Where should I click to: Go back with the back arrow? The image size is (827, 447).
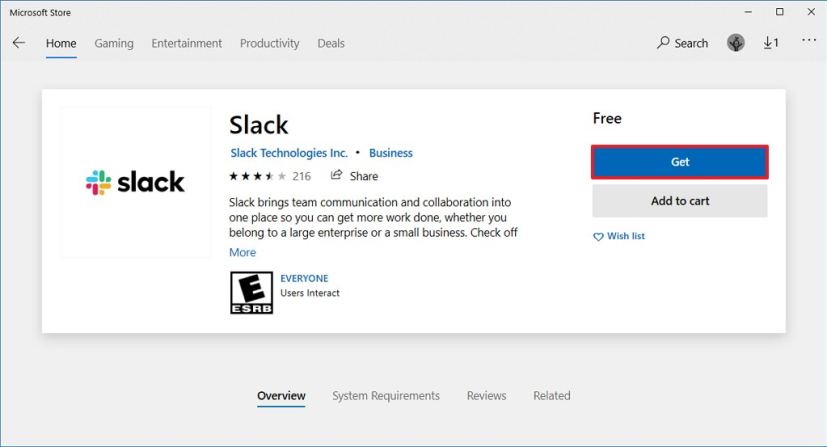tap(19, 43)
